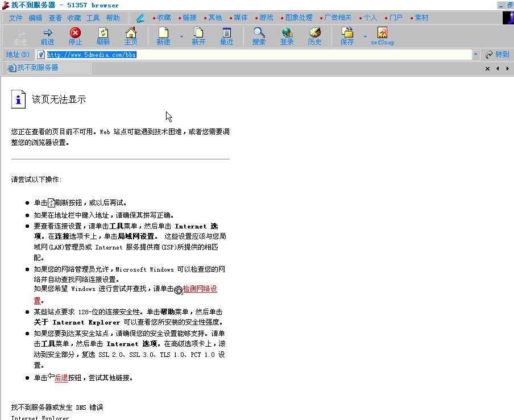Stop loading with the 停止 button
The image size is (514, 420).
pos(75,36)
